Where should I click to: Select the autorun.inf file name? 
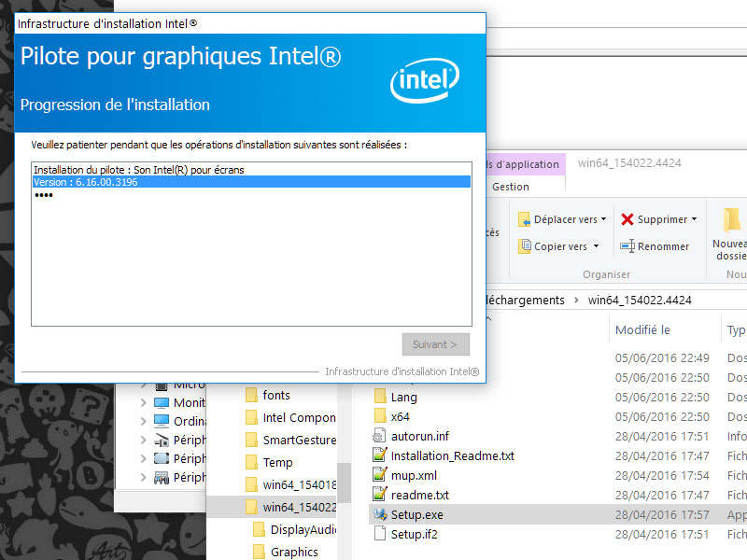[419, 436]
